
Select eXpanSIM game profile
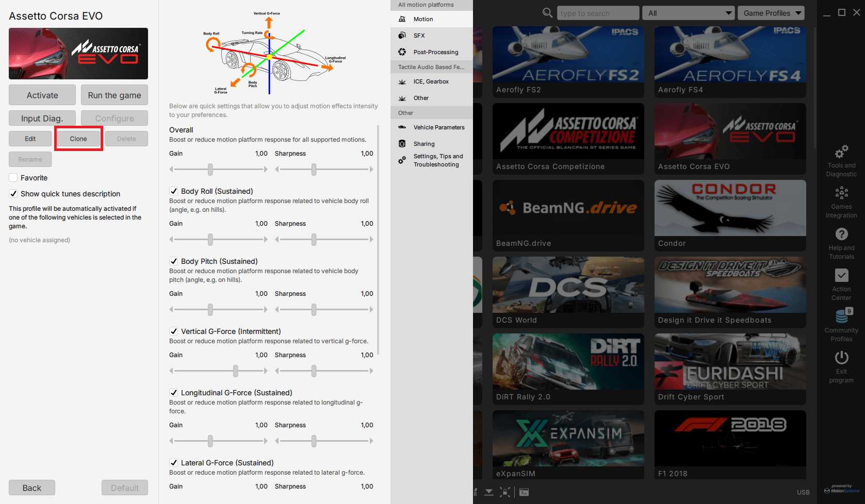tap(568, 445)
